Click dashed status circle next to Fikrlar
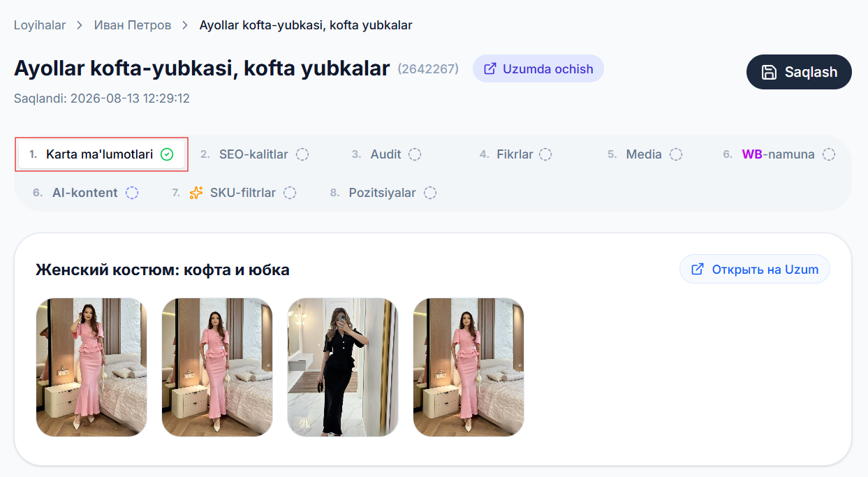 click(x=545, y=154)
